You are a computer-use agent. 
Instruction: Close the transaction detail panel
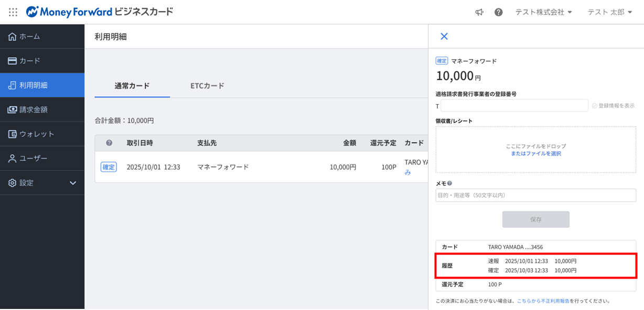(x=444, y=36)
